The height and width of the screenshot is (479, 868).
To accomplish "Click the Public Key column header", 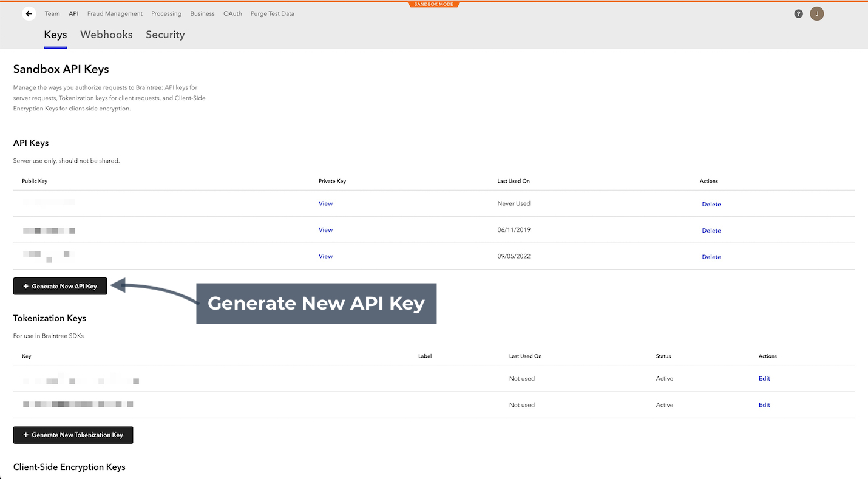I will pyautogui.click(x=35, y=181).
